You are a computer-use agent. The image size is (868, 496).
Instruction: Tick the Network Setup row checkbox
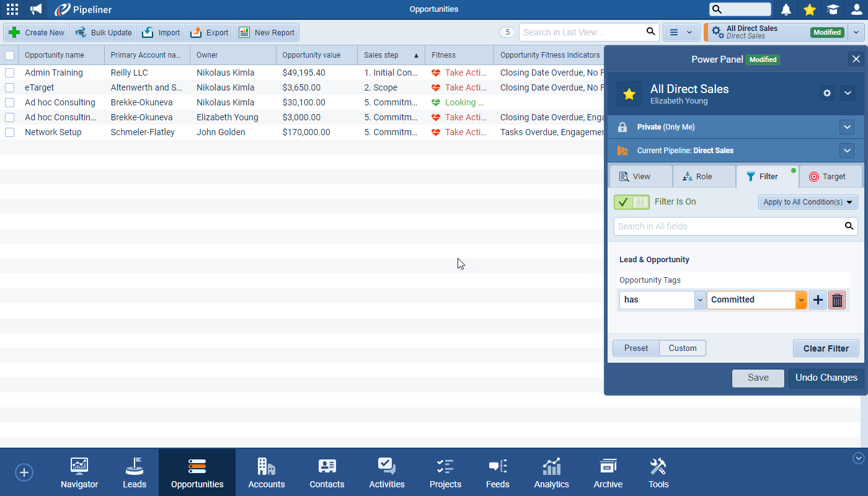(9, 132)
